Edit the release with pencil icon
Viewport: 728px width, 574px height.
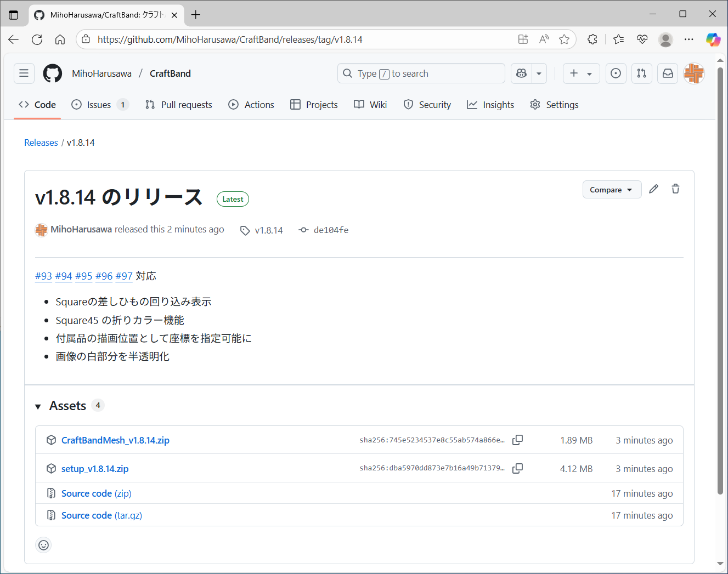click(653, 189)
